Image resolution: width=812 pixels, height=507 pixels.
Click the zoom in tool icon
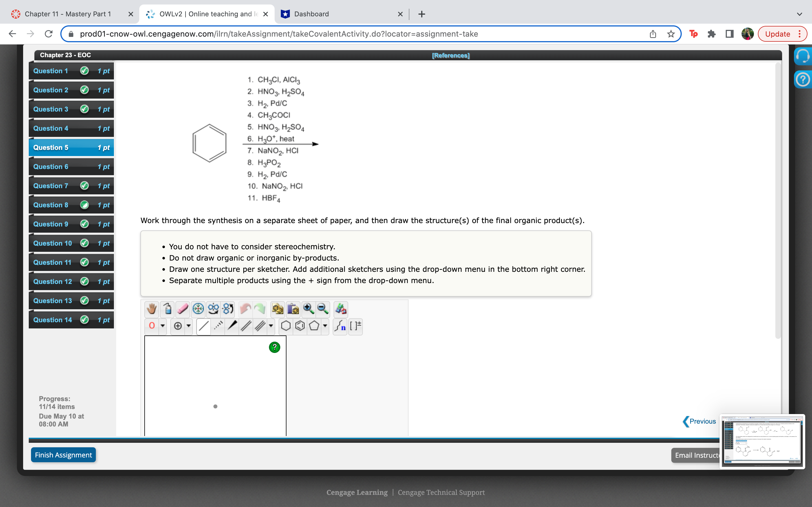coord(309,308)
